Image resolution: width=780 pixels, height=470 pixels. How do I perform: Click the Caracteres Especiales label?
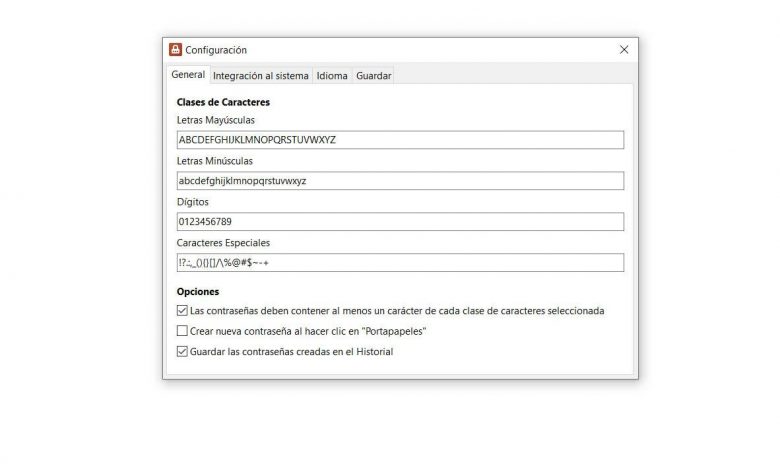click(223, 243)
